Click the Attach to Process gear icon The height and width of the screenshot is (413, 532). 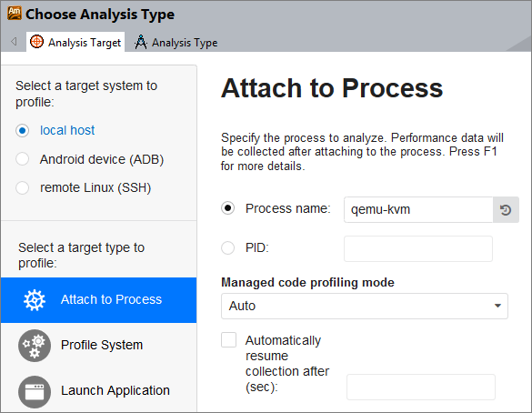[35, 300]
